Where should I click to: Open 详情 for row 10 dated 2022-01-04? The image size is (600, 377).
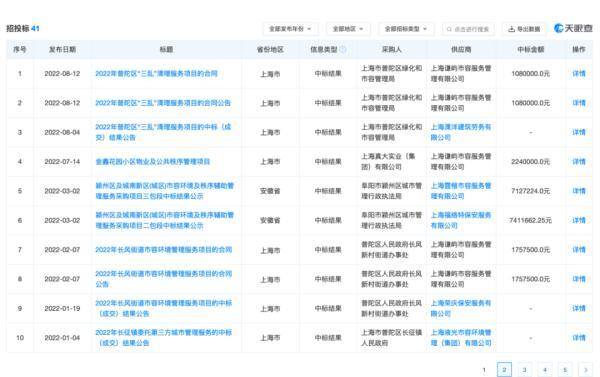coord(579,338)
